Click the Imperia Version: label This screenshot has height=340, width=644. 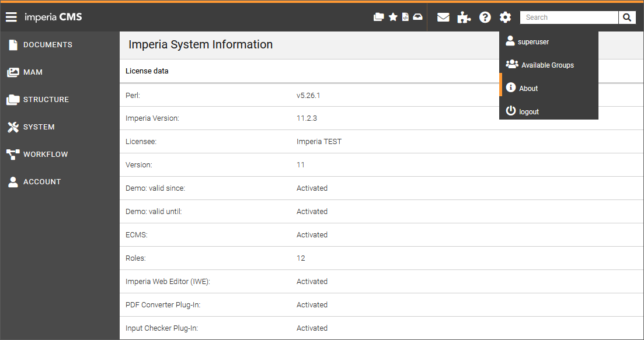[x=152, y=118]
